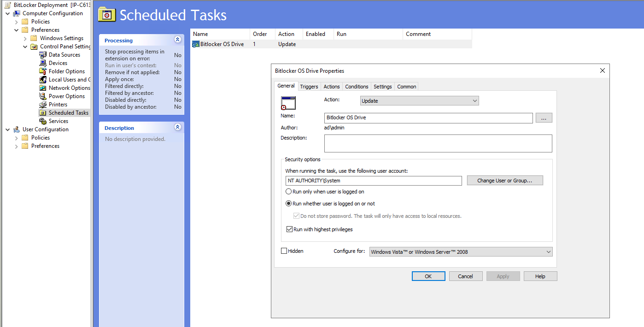This screenshot has width=644, height=327.
Task: Click the User Configuration icon
Action: tap(17, 129)
